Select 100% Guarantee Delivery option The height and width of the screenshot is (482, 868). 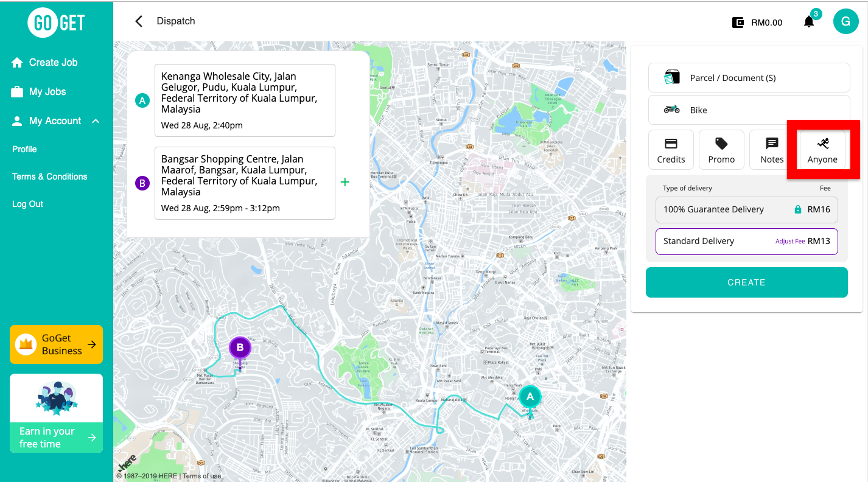point(746,209)
